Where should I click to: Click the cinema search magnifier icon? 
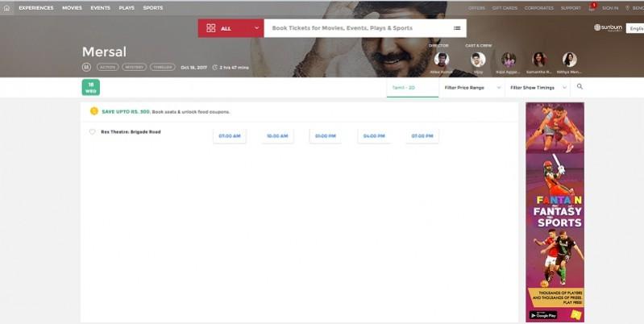click(580, 87)
